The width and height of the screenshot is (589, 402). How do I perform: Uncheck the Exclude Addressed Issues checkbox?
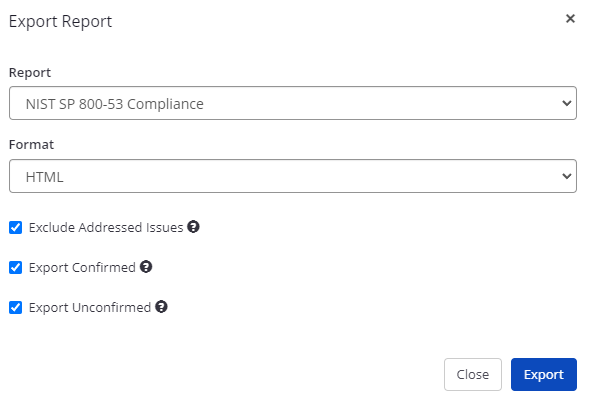[15, 228]
